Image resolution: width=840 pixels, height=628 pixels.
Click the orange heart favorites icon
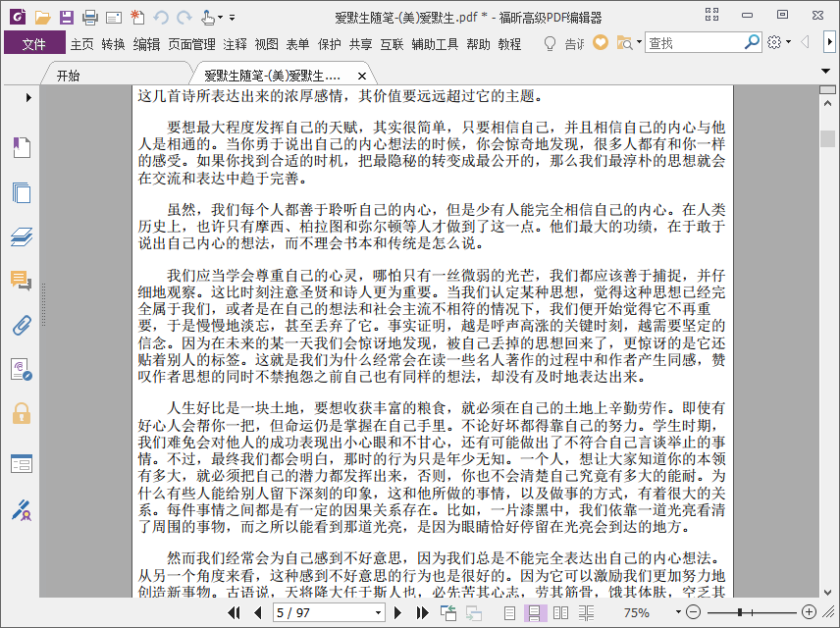pos(601,42)
